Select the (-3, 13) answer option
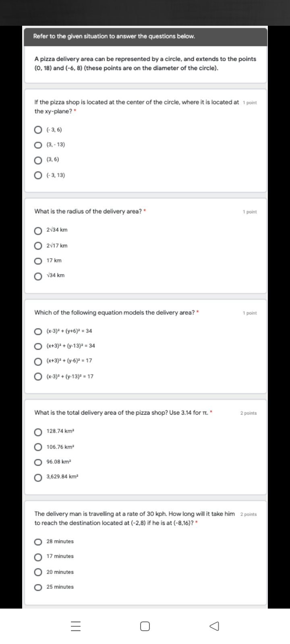 (38, 175)
